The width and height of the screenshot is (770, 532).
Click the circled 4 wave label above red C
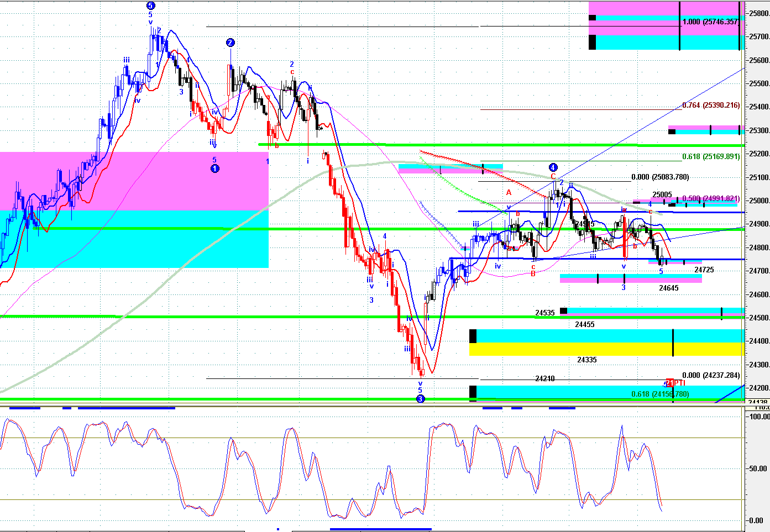553,167
